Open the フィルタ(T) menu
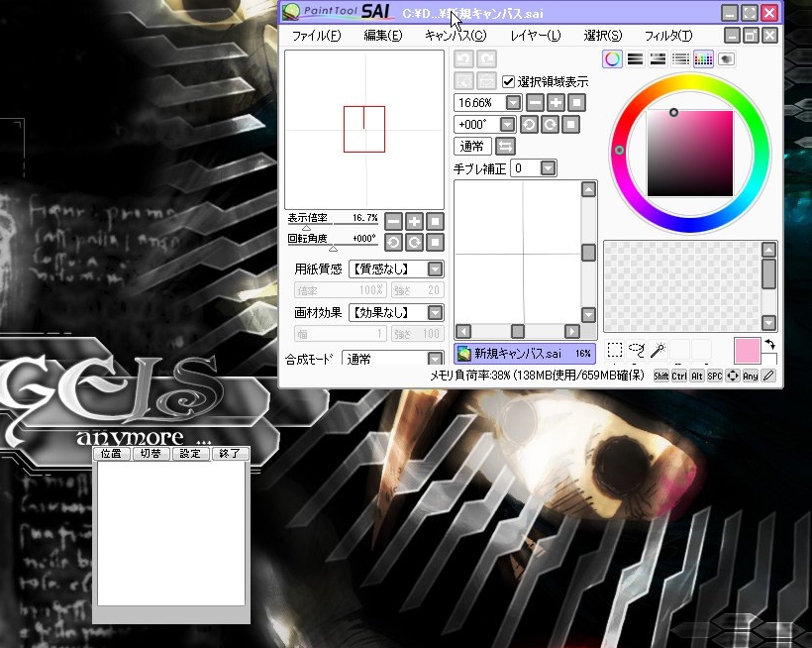Screen dimensions: 812x648 pyautogui.click(x=668, y=36)
